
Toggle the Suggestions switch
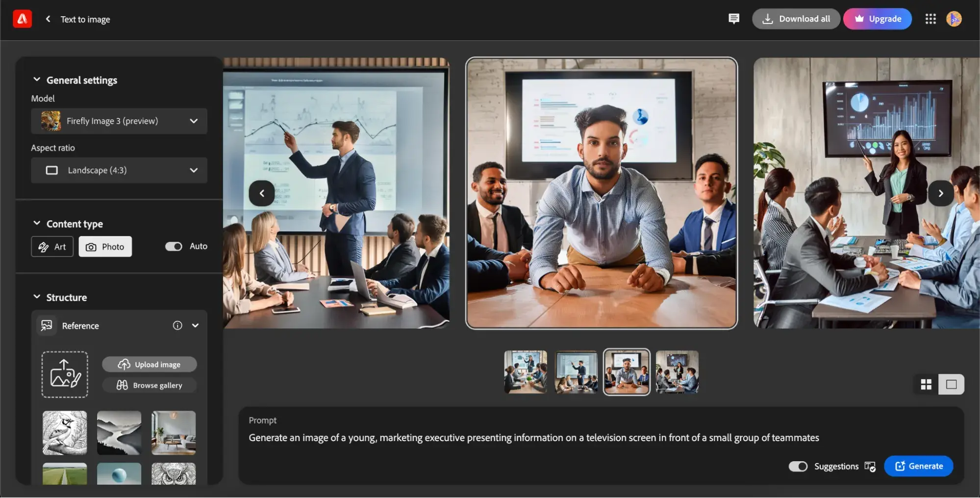[798, 467]
